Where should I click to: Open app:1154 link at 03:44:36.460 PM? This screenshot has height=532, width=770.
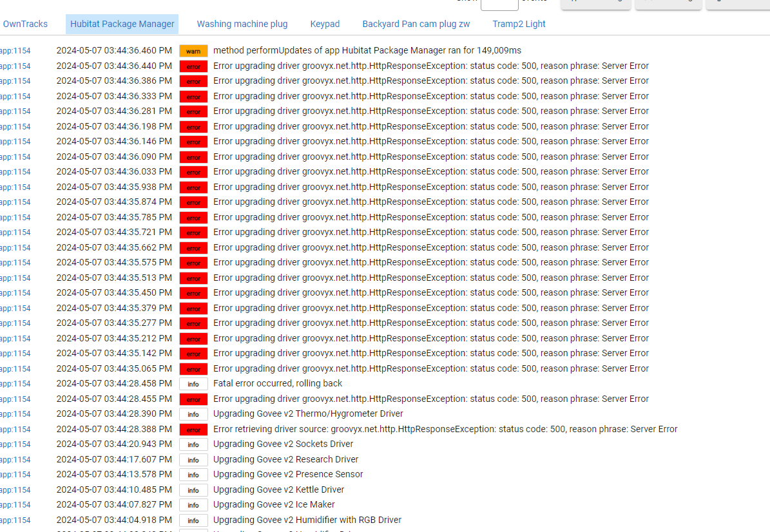pos(15,50)
